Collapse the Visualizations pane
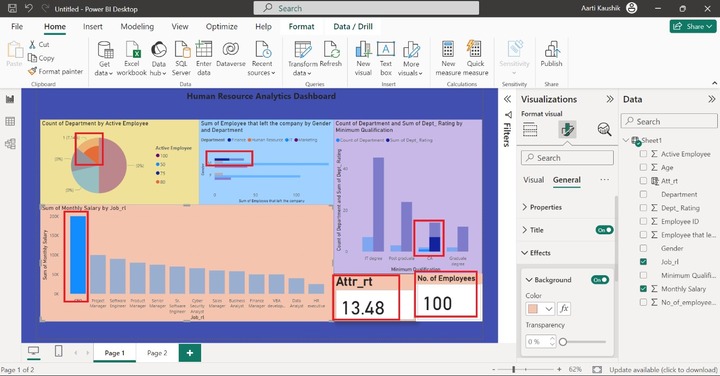The height and width of the screenshot is (376, 720). tap(610, 99)
